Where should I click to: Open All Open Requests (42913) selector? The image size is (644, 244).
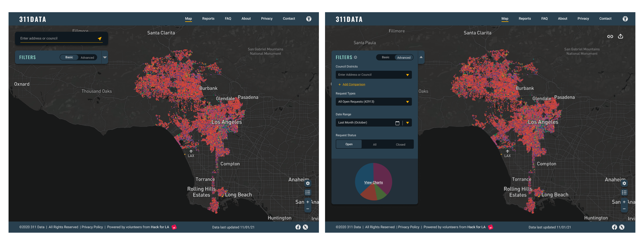(374, 102)
